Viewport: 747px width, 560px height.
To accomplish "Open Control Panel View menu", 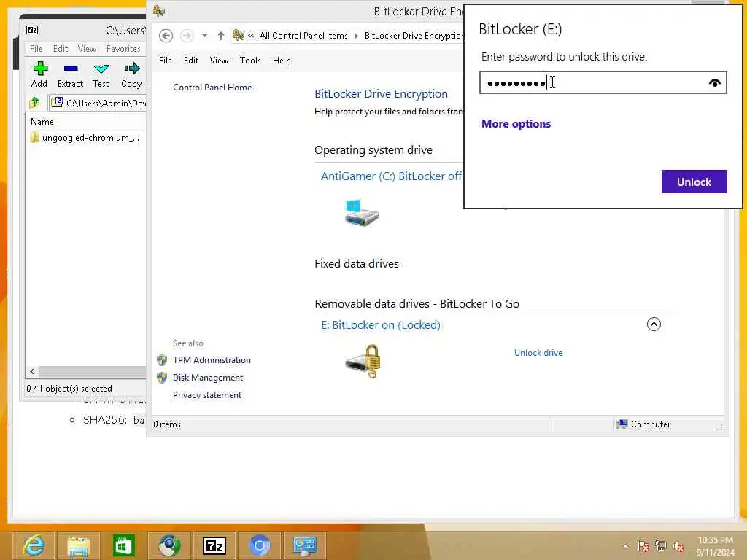I will pyautogui.click(x=219, y=61).
